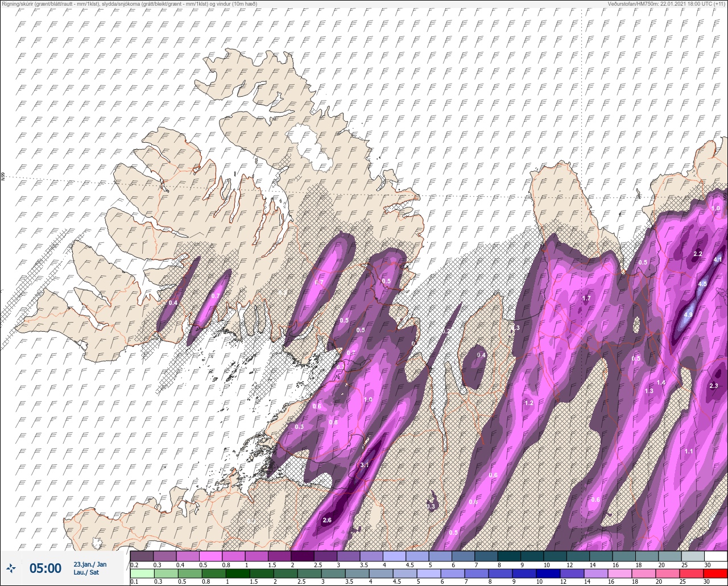Click the 1.4 precipitation value on map
Screen dimensions: 728x586
point(661,383)
